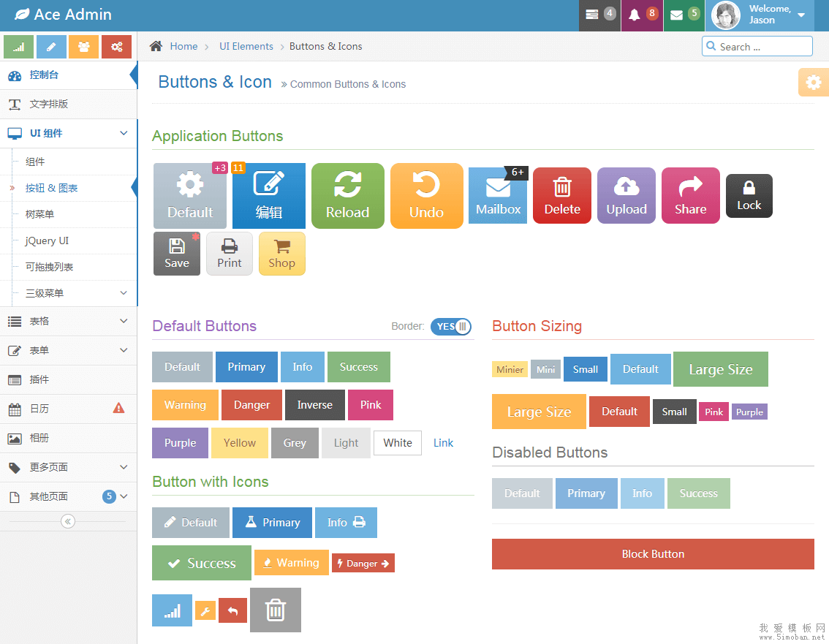This screenshot has width=829, height=644.
Task: Click the orange wrench icon button
Action: 205,611
